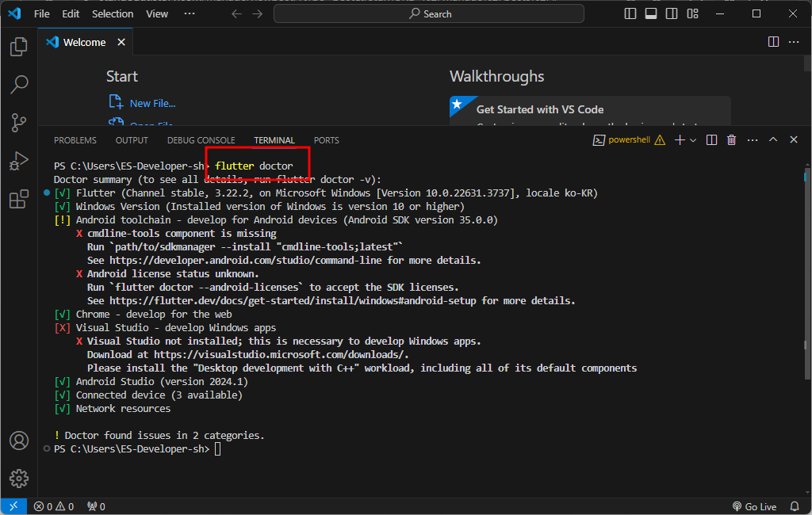Open notifications bell icon

click(795, 507)
